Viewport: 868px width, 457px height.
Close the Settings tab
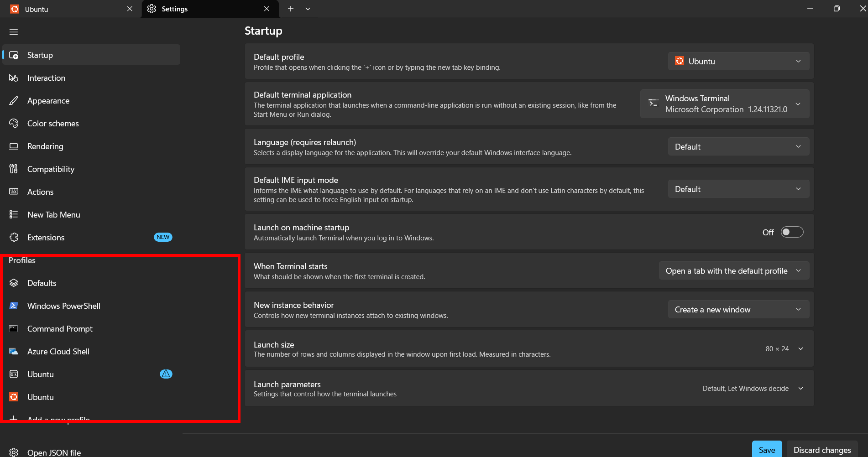[267, 9]
